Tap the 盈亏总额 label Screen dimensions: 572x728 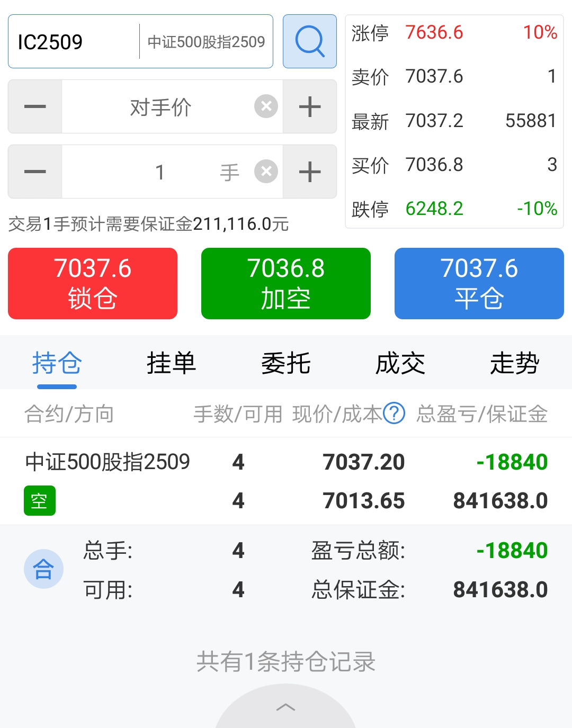pos(358,551)
